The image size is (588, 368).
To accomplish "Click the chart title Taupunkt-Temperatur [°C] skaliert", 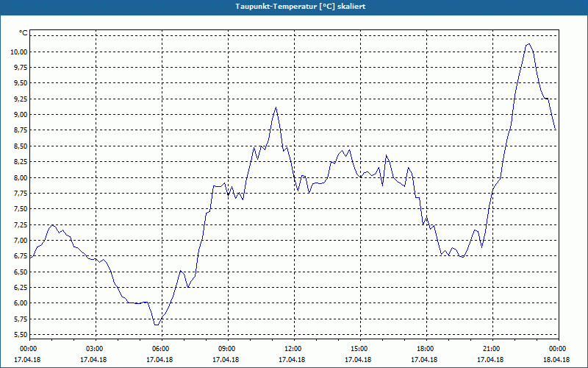I will coord(300,7).
